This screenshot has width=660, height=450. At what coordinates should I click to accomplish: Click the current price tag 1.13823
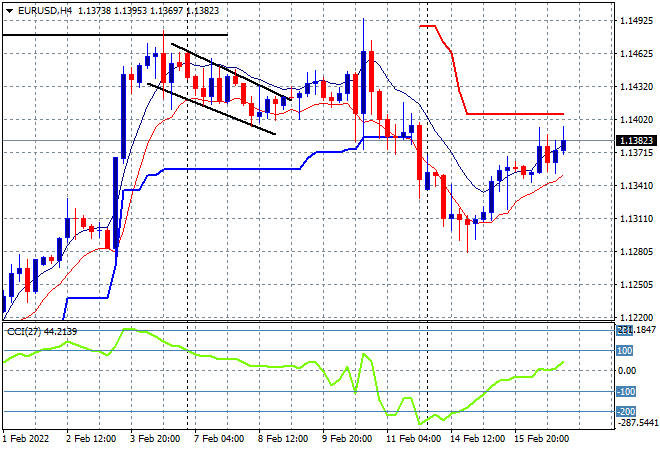click(636, 141)
